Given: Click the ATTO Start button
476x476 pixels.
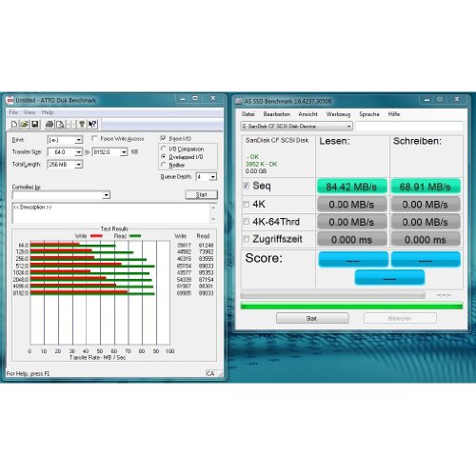Looking at the screenshot, I should tap(201, 194).
